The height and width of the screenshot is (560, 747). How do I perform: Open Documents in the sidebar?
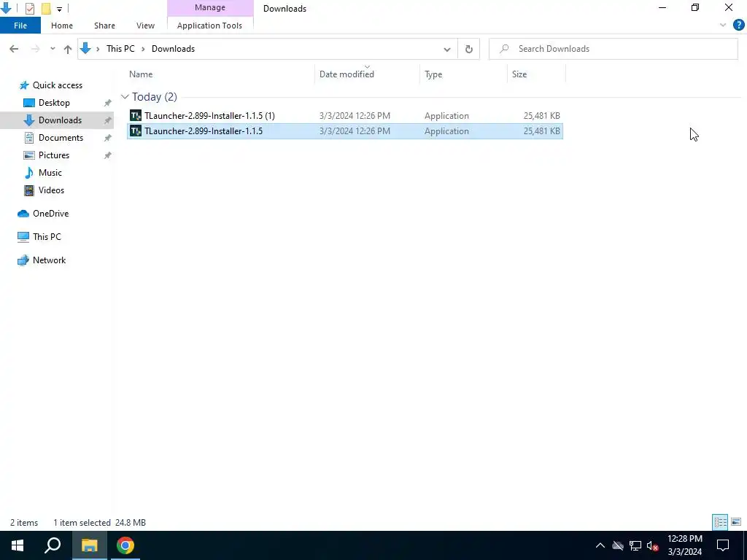[x=61, y=138]
